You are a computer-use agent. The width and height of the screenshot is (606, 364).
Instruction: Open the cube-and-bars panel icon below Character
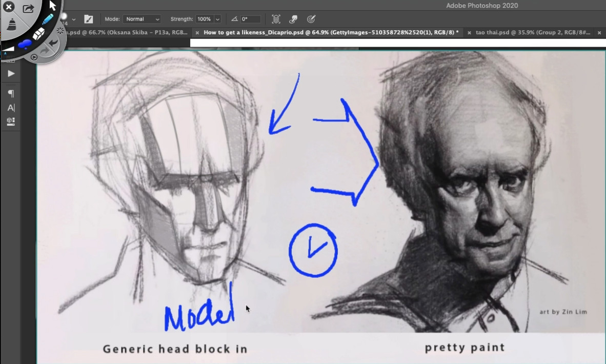click(11, 122)
